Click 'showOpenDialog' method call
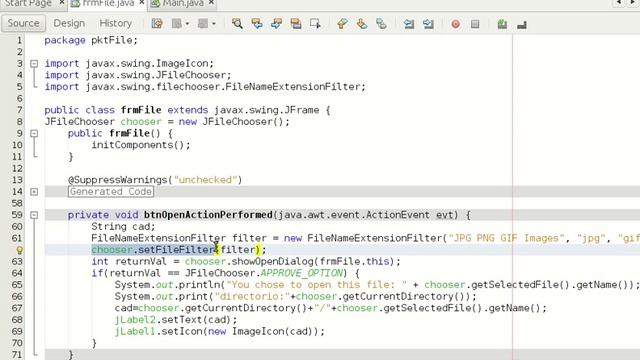This screenshot has height=360, width=640. (x=272, y=262)
